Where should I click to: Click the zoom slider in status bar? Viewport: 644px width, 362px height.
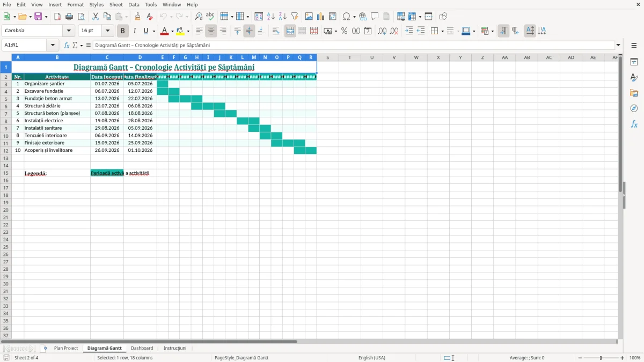(601, 358)
